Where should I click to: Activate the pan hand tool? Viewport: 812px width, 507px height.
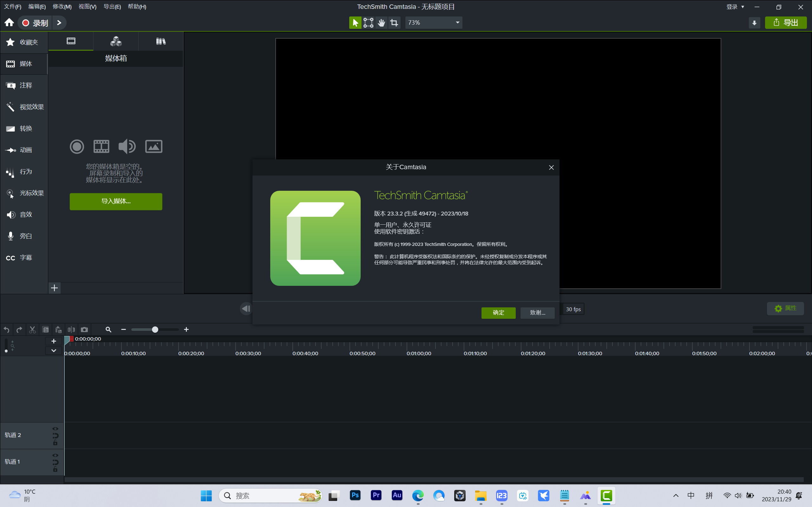[x=381, y=23]
